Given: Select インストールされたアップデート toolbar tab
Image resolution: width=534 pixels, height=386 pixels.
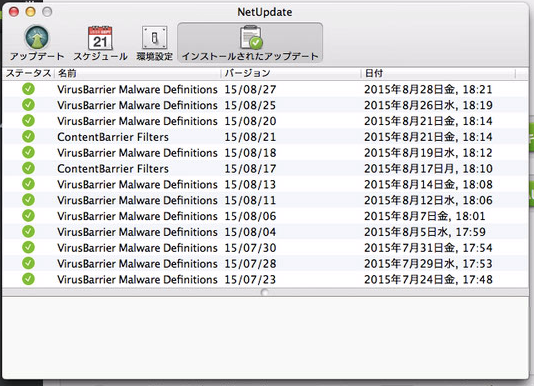Looking at the screenshot, I should coord(250,43).
